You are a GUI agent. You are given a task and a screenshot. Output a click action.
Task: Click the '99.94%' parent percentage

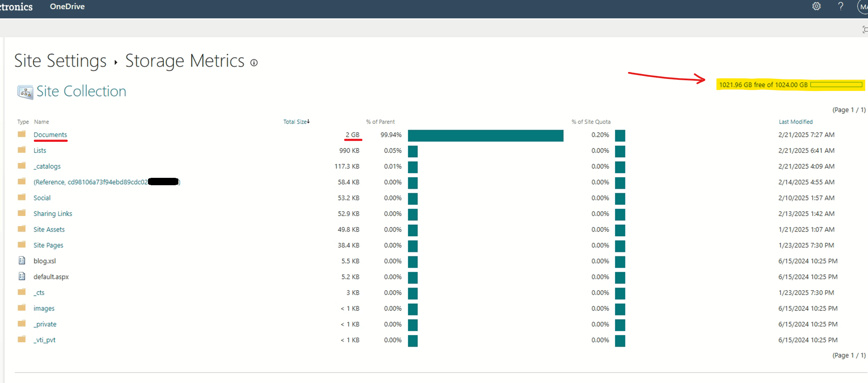[391, 135]
